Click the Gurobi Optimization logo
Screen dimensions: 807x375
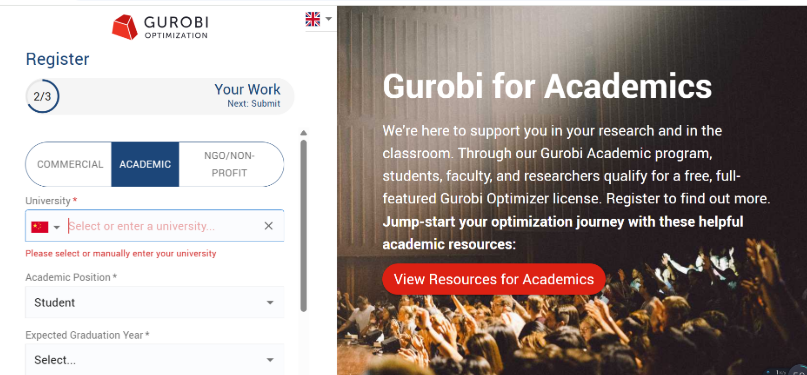pyautogui.click(x=160, y=27)
